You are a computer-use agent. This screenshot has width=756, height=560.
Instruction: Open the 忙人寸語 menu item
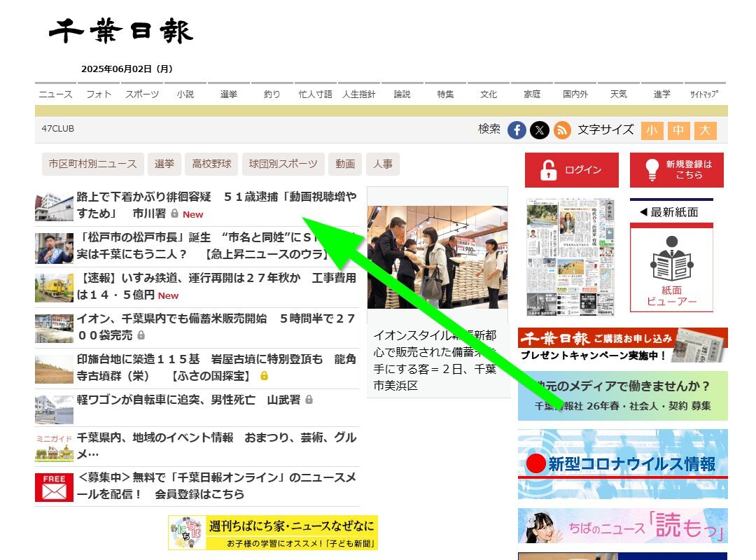pos(315,94)
